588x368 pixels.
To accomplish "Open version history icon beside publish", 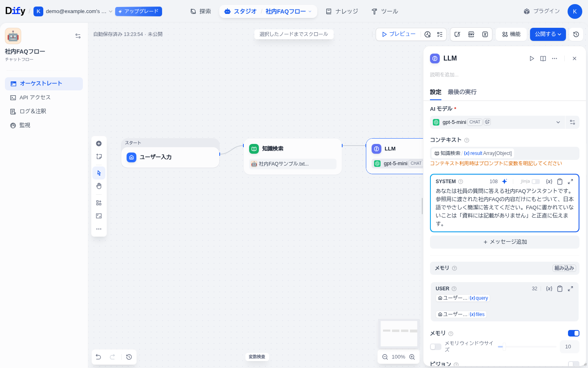I will tap(576, 34).
